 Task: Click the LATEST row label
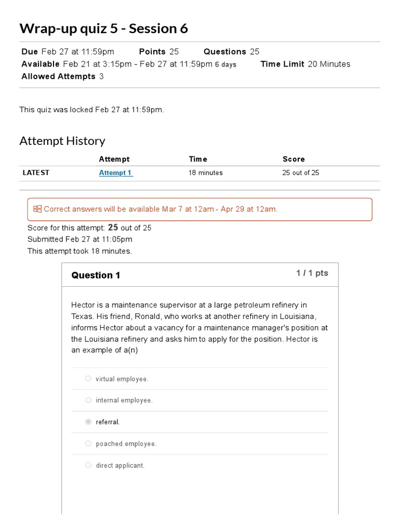(x=36, y=173)
